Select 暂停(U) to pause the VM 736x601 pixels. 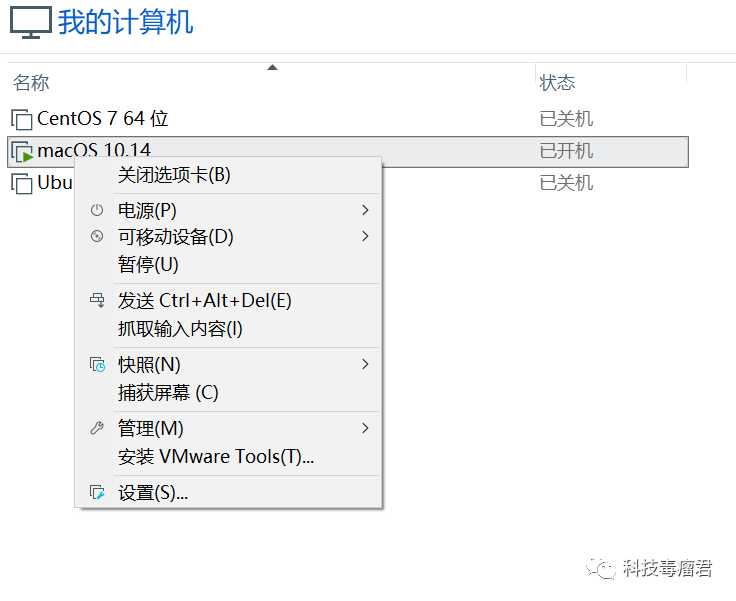pyautogui.click(x=148, y=265)
